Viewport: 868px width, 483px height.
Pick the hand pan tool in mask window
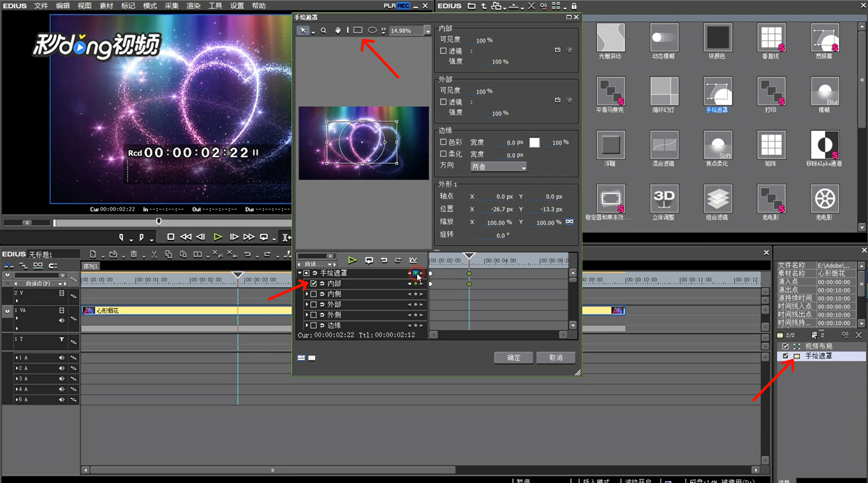point(338,31)
